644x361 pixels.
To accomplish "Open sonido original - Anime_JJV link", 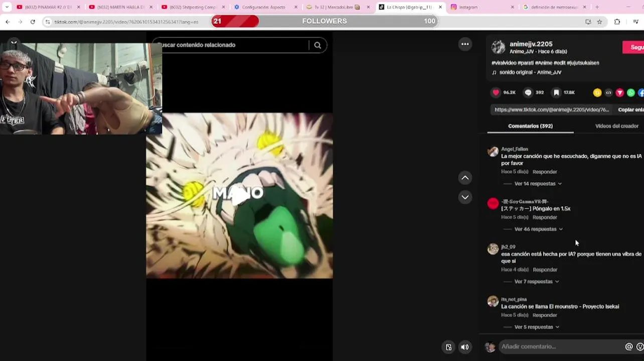I will [530, 72].
